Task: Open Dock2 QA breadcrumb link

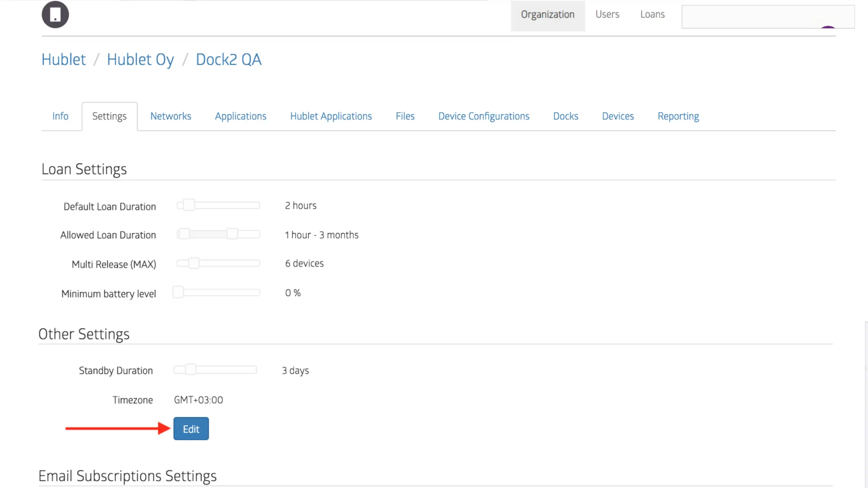Action: tap(228, 60)
